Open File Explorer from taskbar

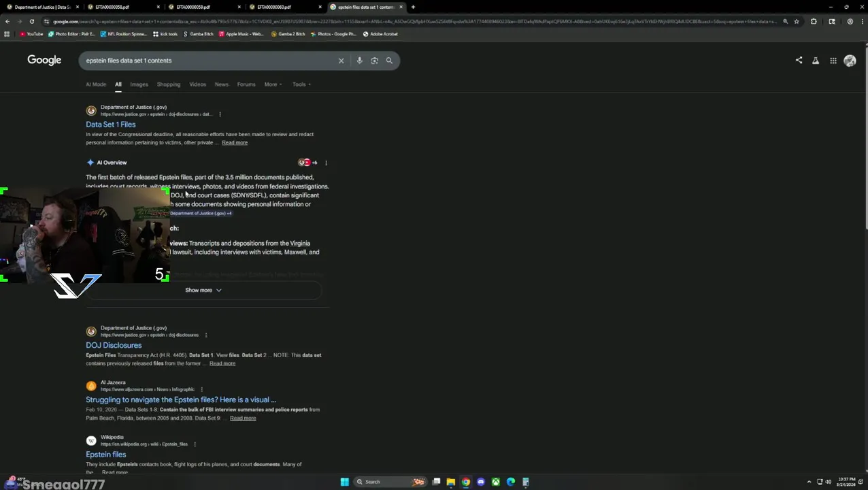tap(450, 482)
